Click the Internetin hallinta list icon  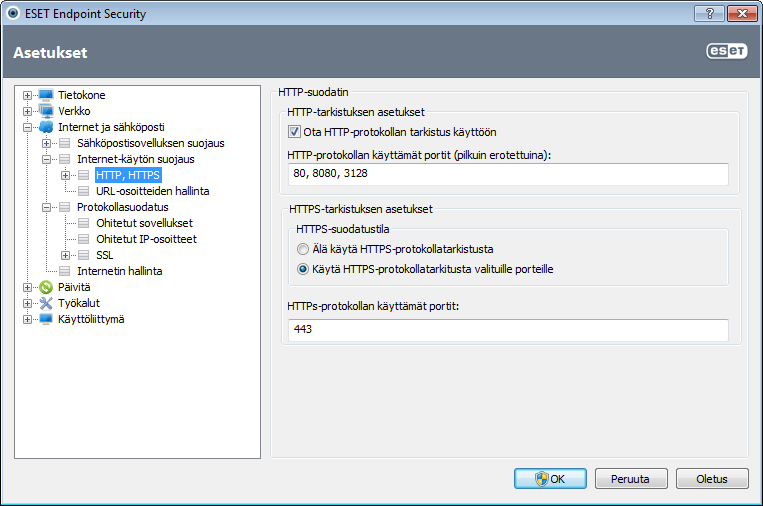tap(65, 271)
